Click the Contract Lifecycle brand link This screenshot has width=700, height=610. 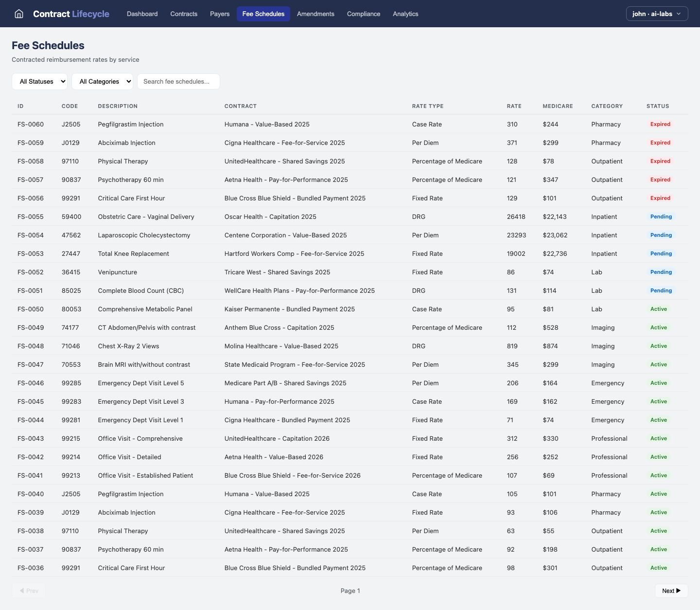[71, 14]
